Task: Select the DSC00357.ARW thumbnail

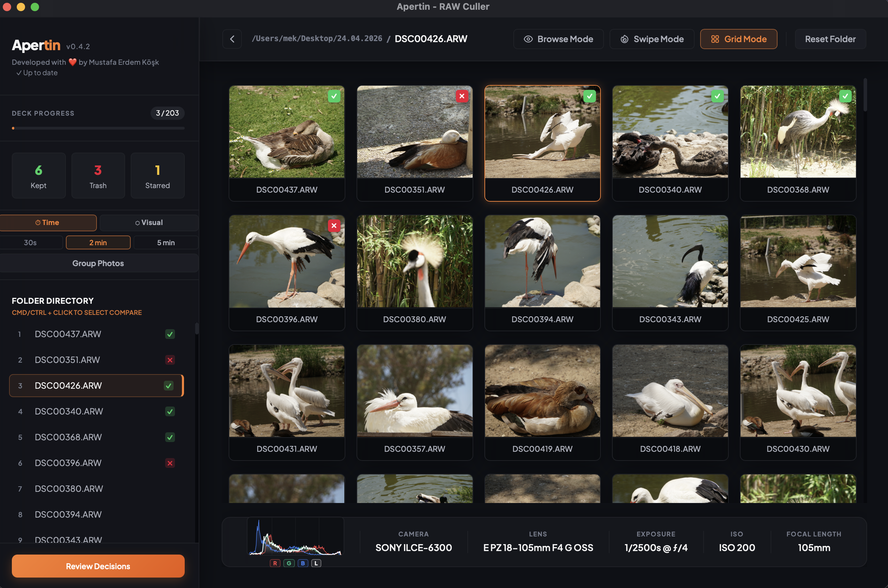Action: pos(414,391)
